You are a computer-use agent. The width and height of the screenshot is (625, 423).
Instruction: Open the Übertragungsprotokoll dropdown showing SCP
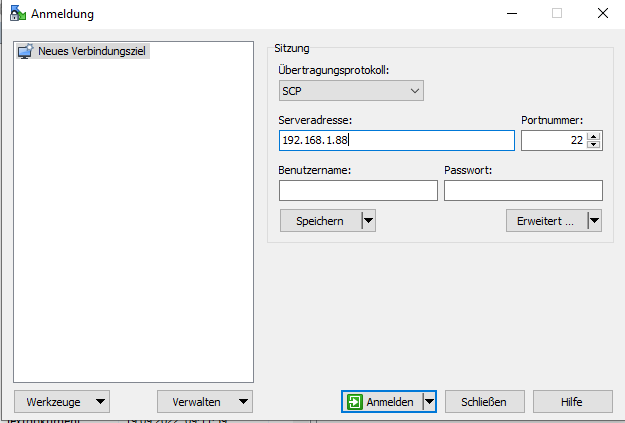pos(351,91)
